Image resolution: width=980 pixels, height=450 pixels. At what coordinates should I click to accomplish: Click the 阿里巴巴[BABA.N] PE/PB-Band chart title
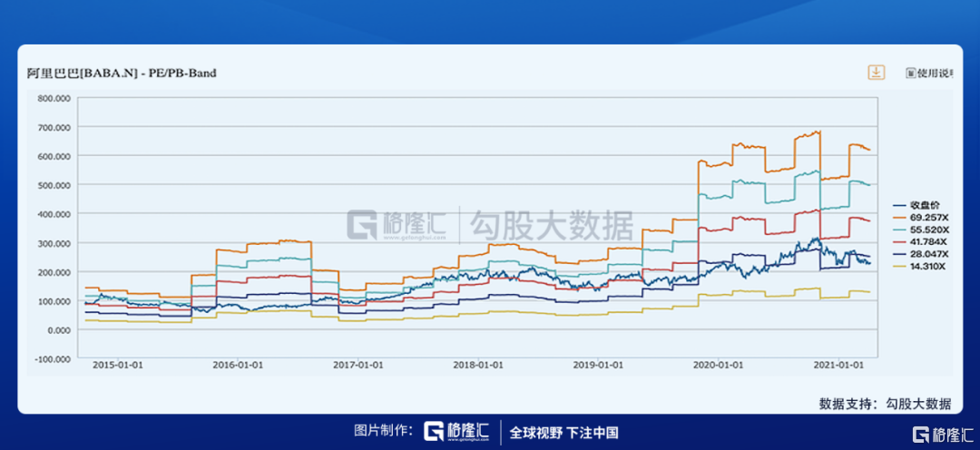[122, 73]
